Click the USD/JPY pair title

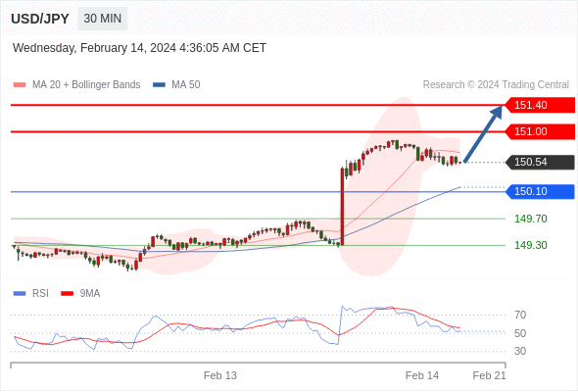[40, 19]
